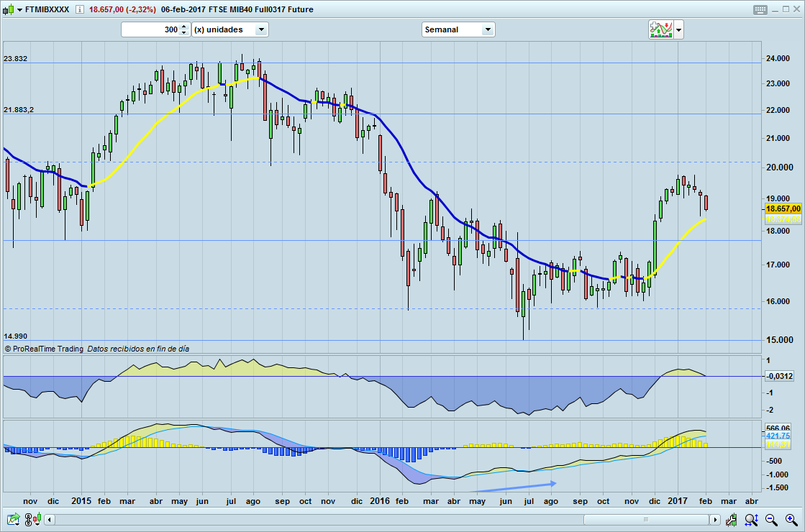Screen dimensions: 805x532
Task: Zoom out using the minus magnifier
Action: 770,519
